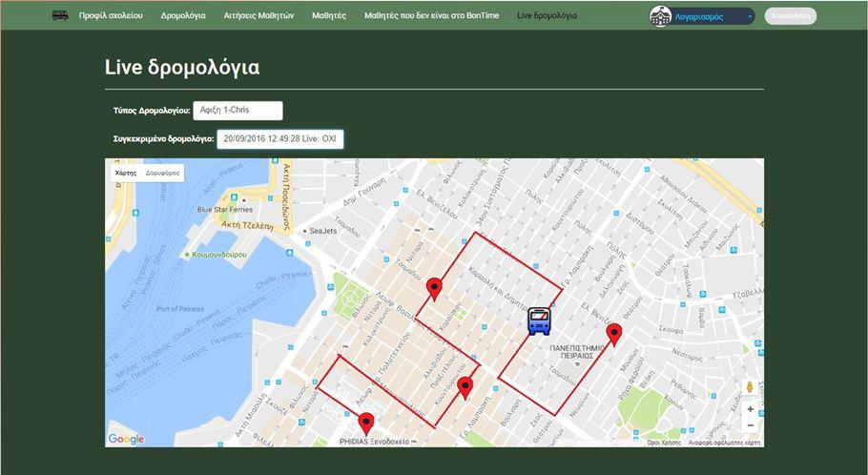The height and width of the screenshot is (475, 868).
Task: Open Μαθητές που δεν είναι στο BonTime
Action: click(x=431, y=15)
